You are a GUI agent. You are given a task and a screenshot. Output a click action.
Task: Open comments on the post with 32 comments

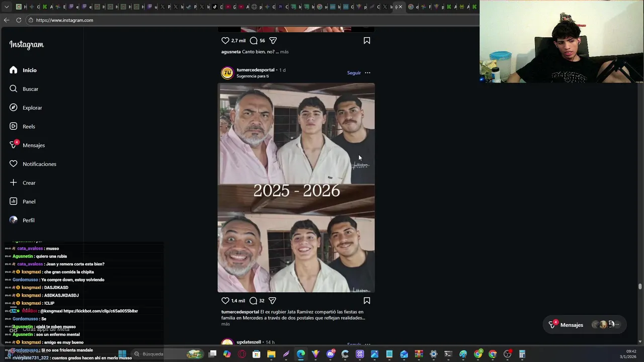[254, 301]
